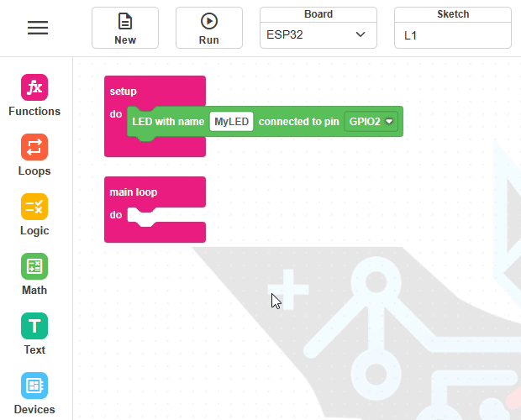Image resolution: width=521 pixels, height=420 pixels.
Task: Edit the MyLED name text field
Action: click(232, 122)
